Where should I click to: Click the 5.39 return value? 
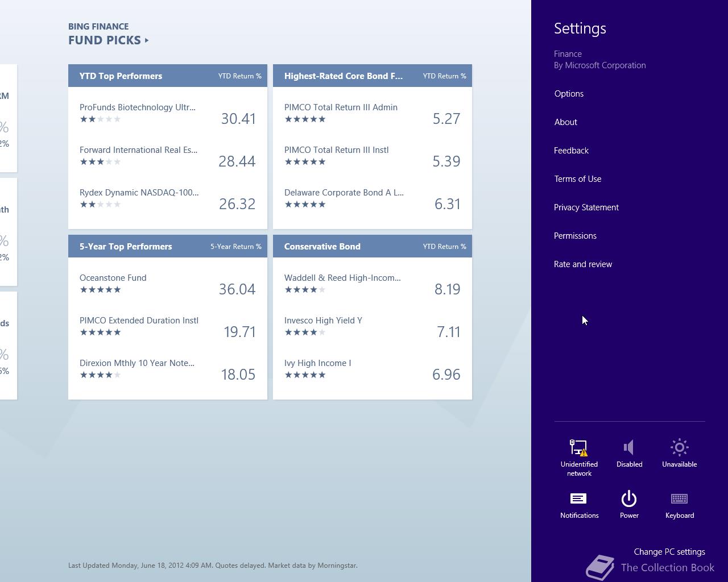[x=446, y=161]
